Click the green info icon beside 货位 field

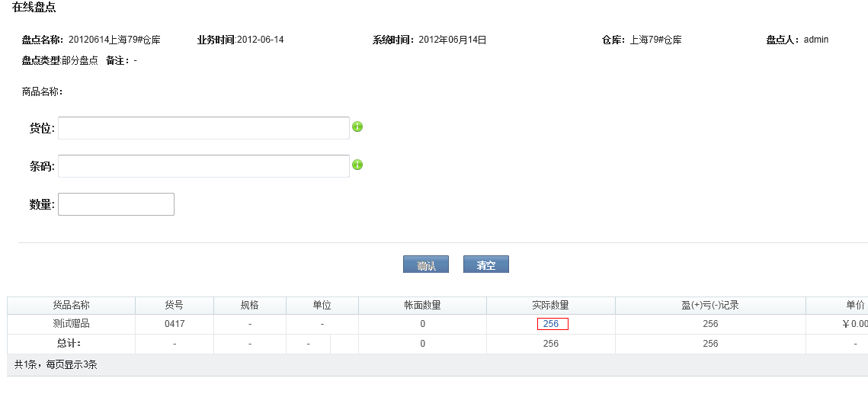(357, 127)
